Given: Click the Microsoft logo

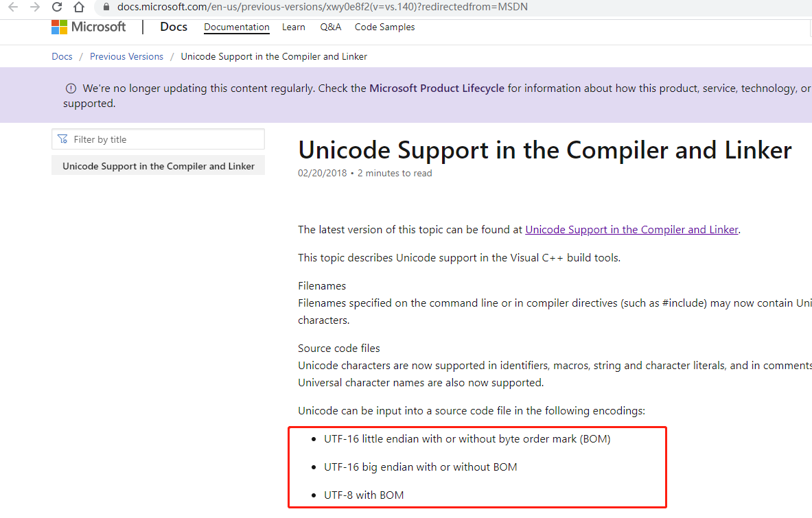Looking at the screenshot, I should [x=89, y=27].
